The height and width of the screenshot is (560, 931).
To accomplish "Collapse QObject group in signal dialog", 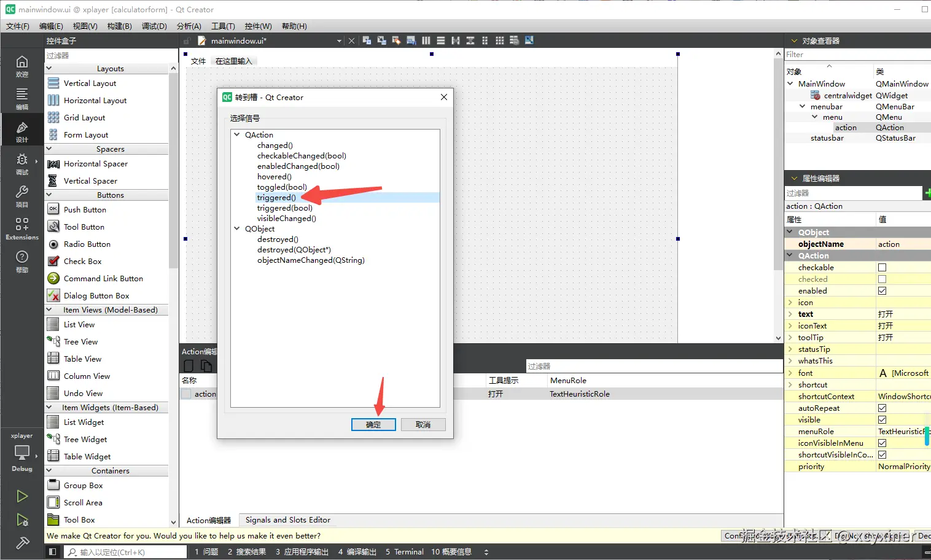I will (x=237, y=228).
